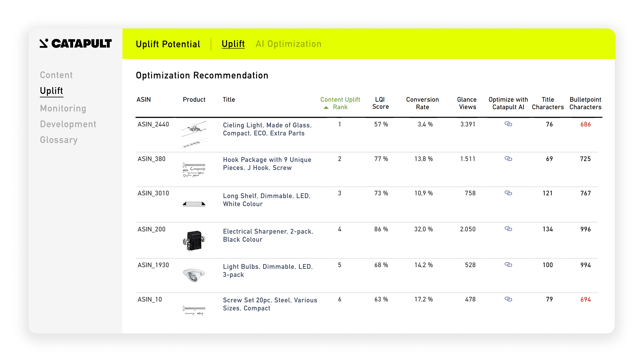Click optimize link icon for ASIN_10 row
This screenshot has height=362, width=644.
(x=508, y=299)
